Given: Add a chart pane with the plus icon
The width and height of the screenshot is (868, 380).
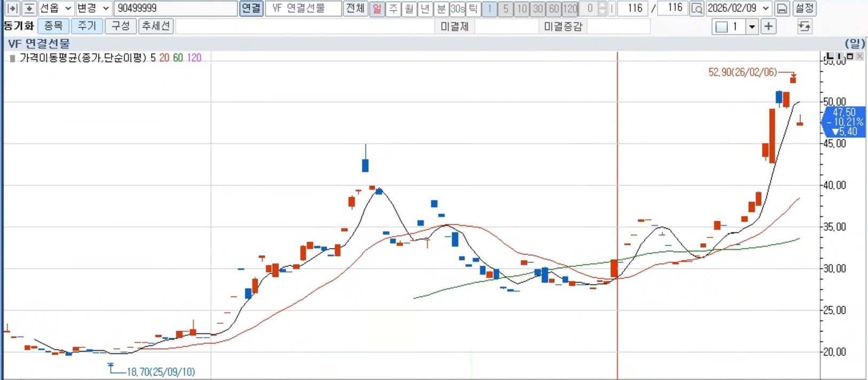Looking at the screenshot, I should [768, 26].
